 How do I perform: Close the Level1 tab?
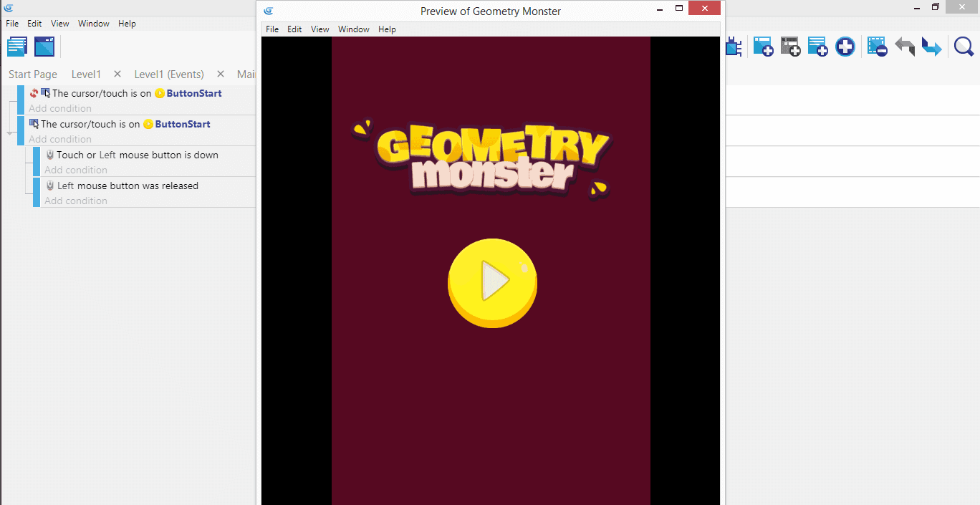[117, 74]
